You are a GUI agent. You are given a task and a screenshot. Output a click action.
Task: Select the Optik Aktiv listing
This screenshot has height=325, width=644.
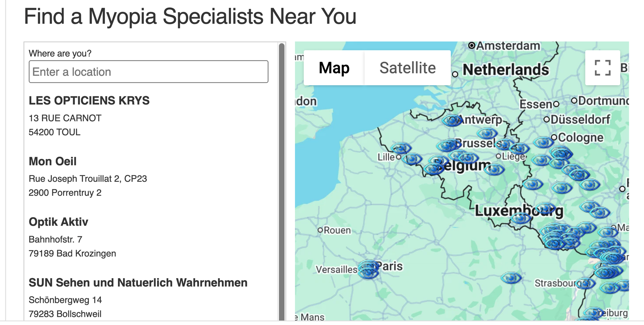tap(58, 222)
